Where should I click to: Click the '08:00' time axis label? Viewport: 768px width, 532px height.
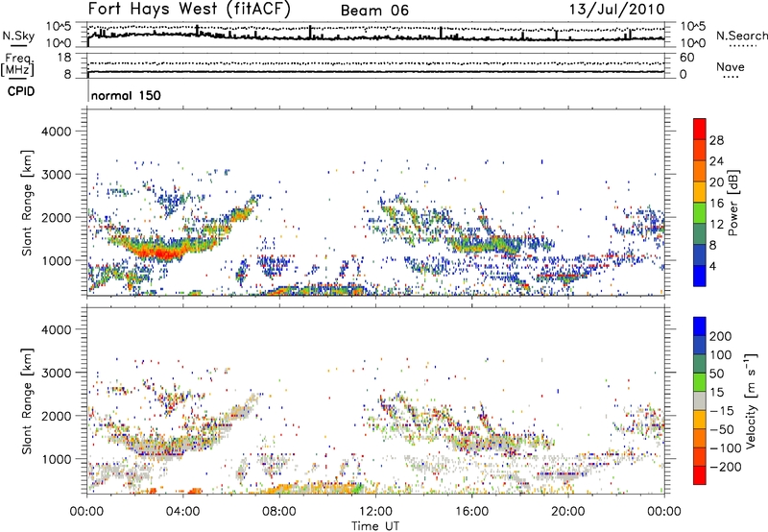[279, 512]
